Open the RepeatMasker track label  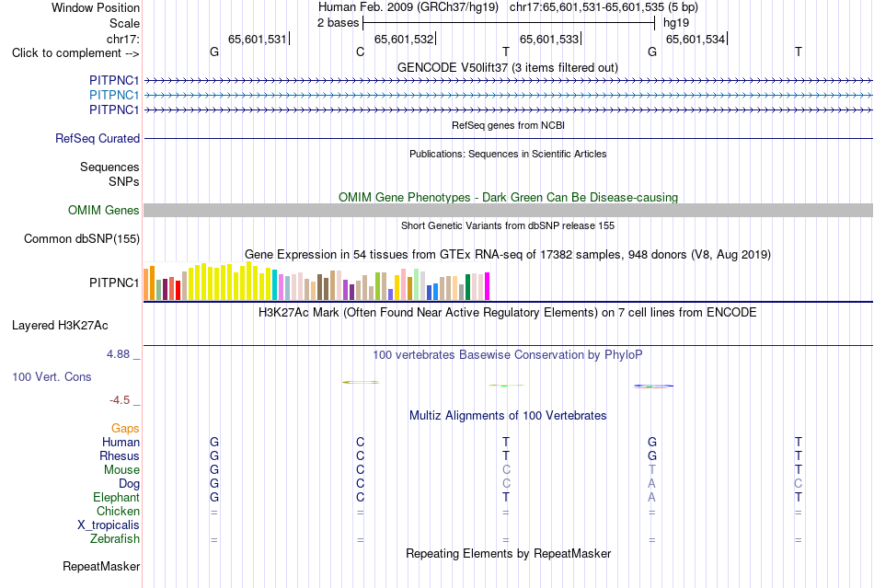pos(101,566)
